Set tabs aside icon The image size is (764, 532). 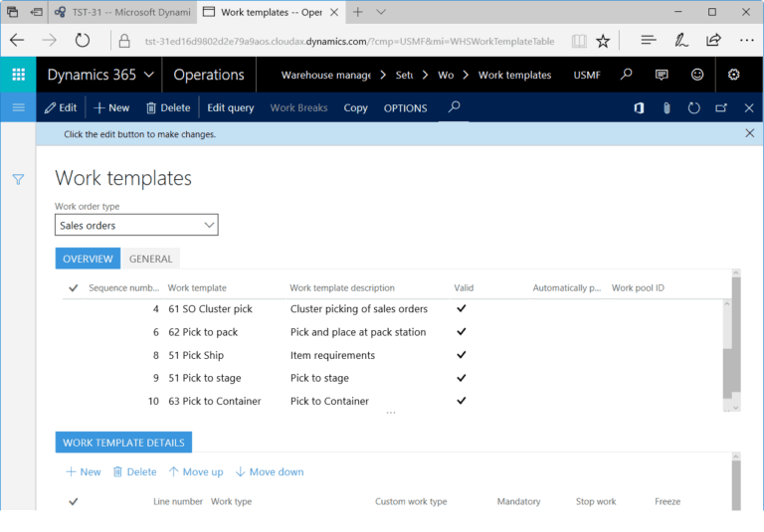36,12
